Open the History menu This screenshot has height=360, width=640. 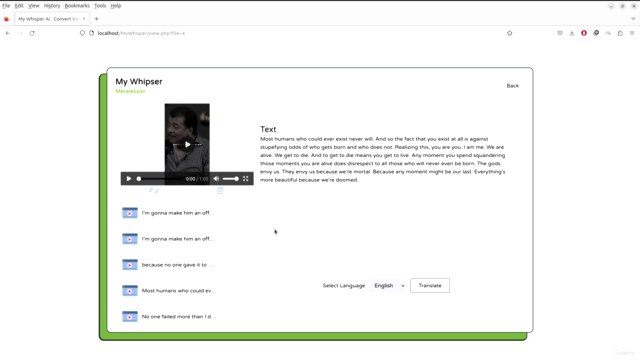pyautogui.click(x=52, y=6)
